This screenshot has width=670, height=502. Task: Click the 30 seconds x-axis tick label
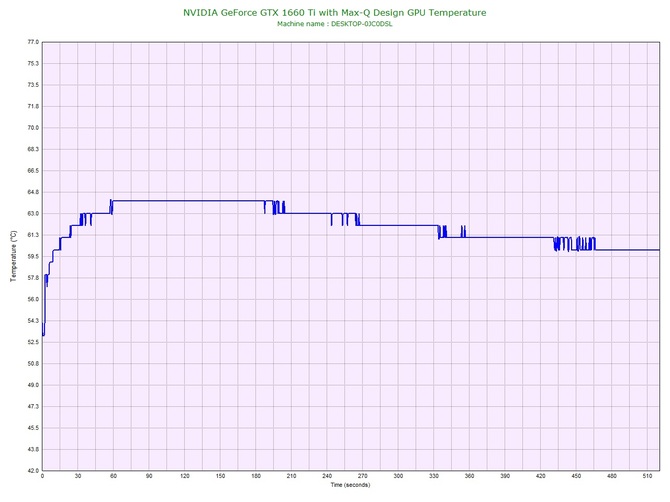coord(78,476)
